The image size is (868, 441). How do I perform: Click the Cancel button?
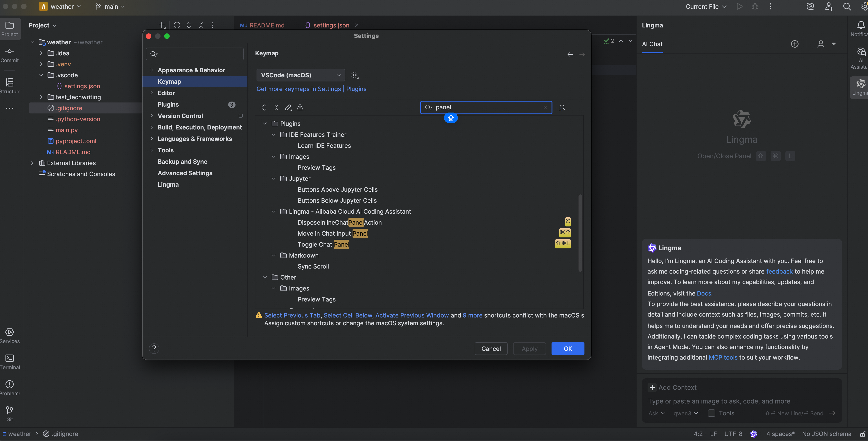click(491, 349)
